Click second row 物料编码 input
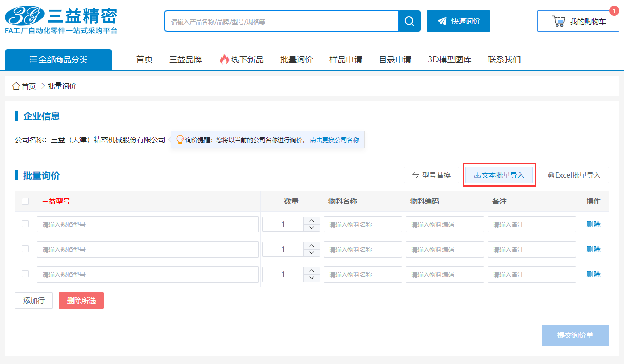Viewport: 624px width, 364px height. click(x=445, y=249)
